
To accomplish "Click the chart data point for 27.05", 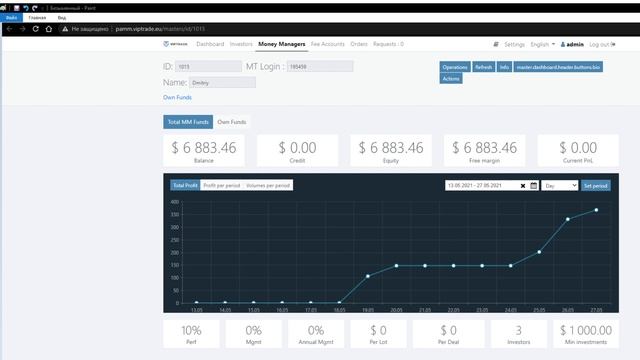I will click(596, 210).
